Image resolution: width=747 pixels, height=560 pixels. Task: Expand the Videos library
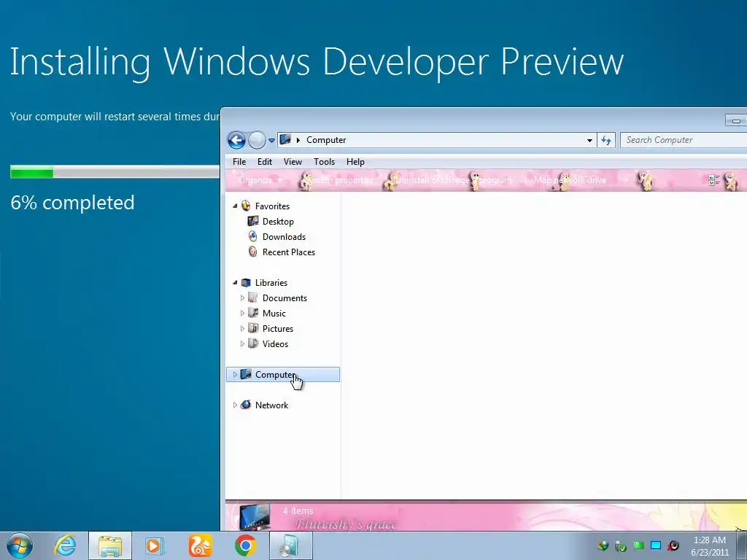[x=242, y=344]
